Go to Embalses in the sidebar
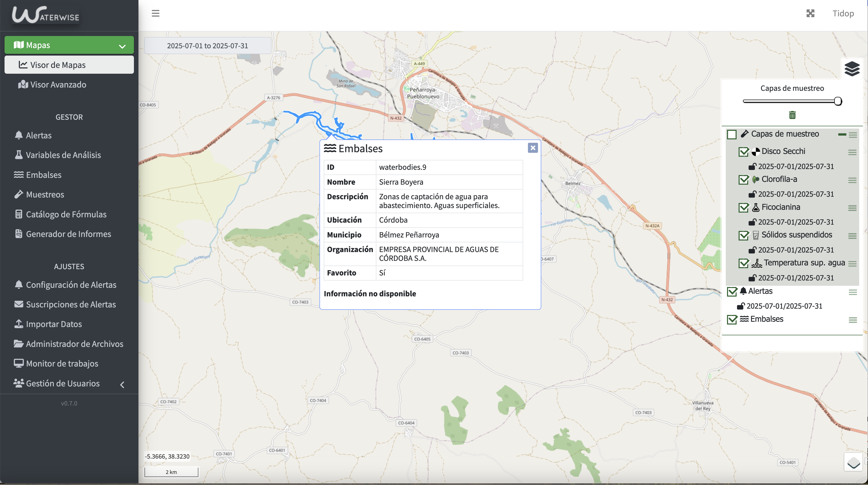Image resolution: width=868 pixels, height=485 pixels. coord(69,175)
